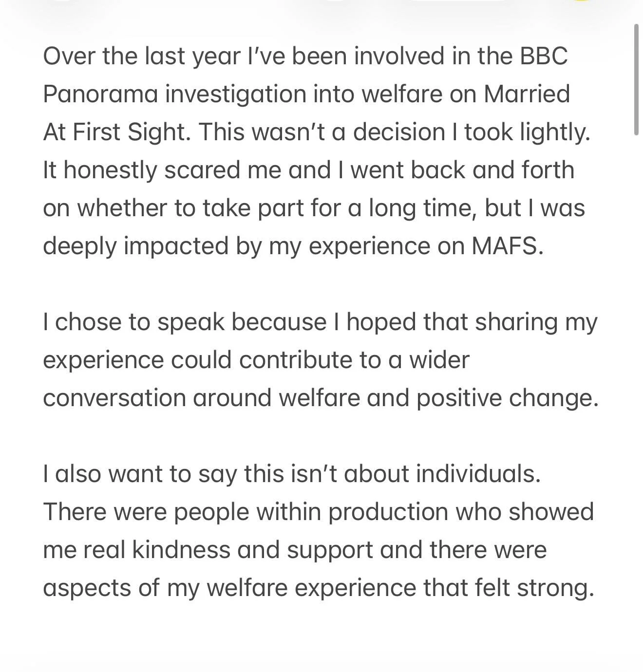This screenshot has height=672, width=643.
Task: Click the word "aspects" in last line
Action: click(x=87, y=588)
